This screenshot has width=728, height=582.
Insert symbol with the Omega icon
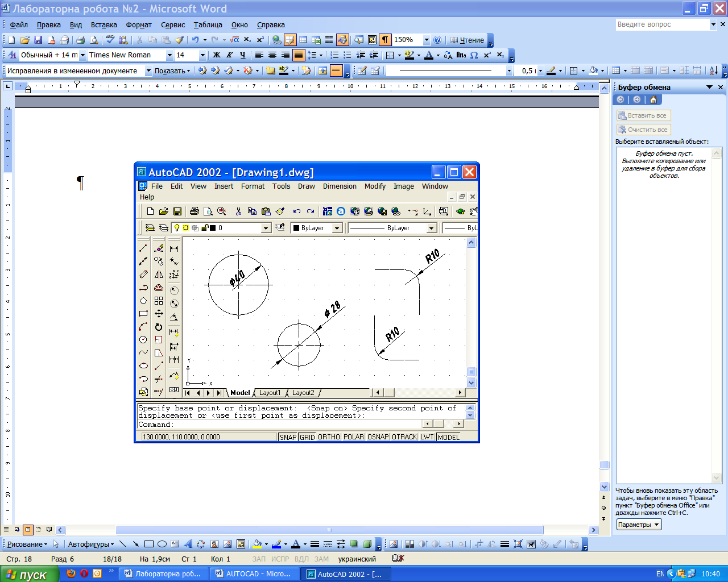pos(474,55)
